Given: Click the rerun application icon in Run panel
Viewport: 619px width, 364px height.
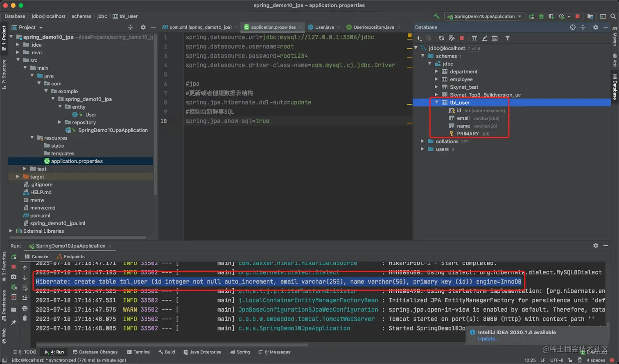Looking at the screenshot, I should pos(14,257).
